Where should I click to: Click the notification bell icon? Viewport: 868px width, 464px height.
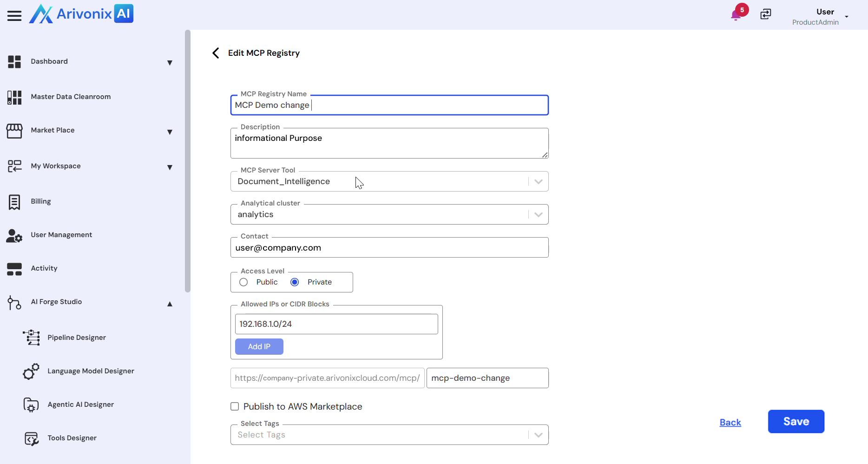point(735,15)
